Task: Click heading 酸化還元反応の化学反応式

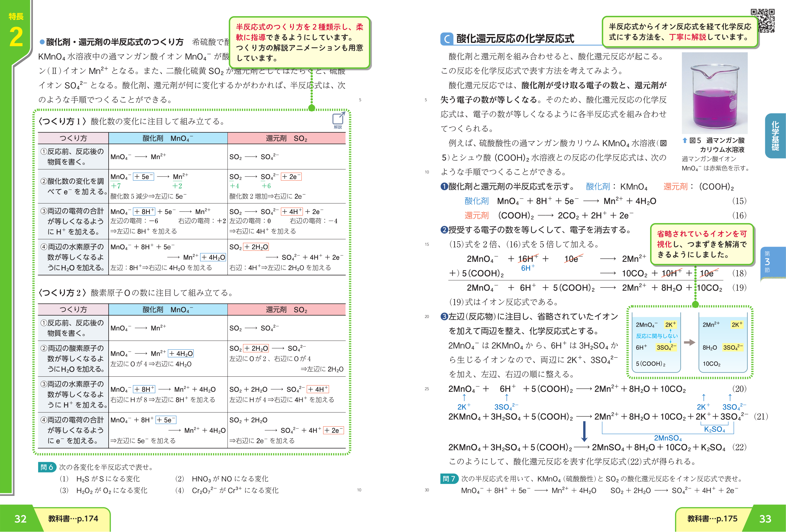Action: pos(515,39)
